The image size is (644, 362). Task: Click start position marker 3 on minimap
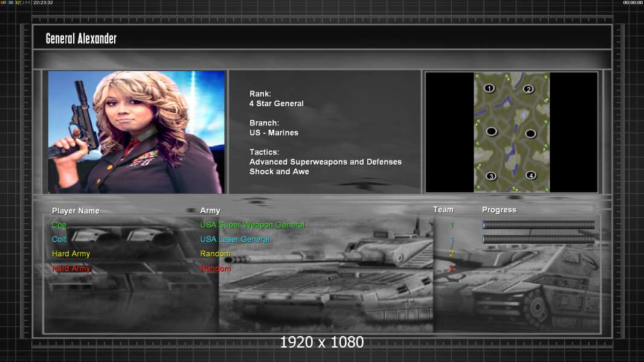click(491, 176)
